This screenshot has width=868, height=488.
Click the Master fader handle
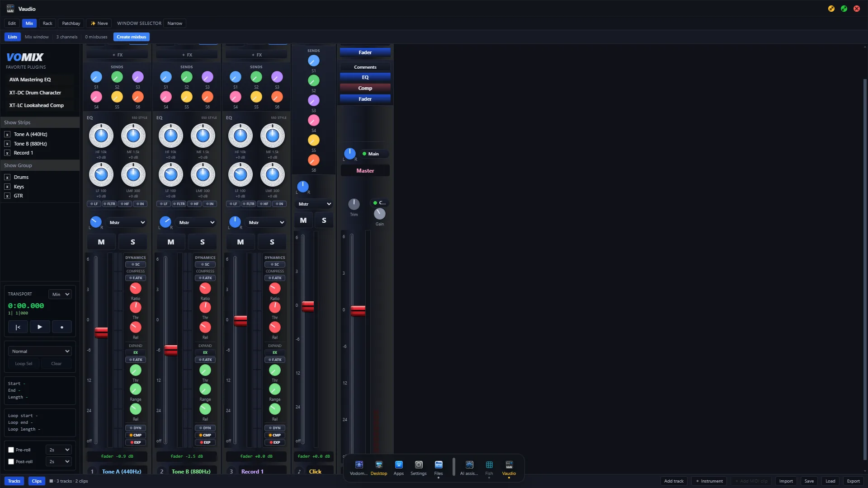(358, 311)
